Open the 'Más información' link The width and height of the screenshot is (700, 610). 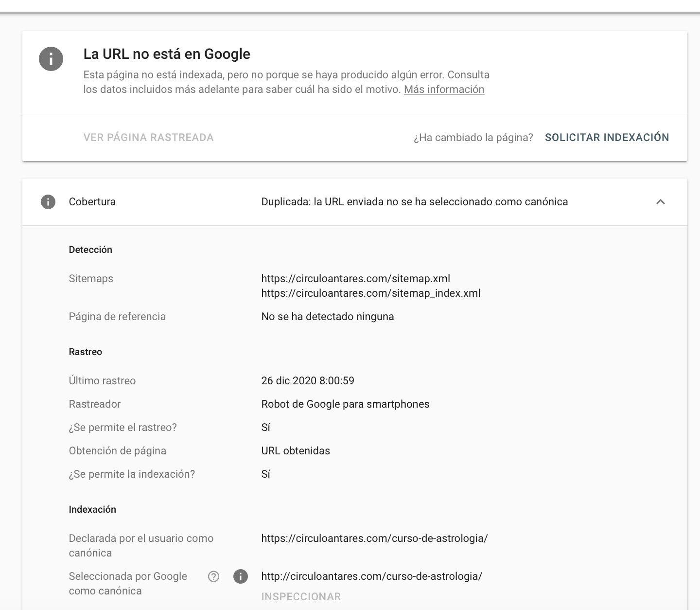point(444,90)
